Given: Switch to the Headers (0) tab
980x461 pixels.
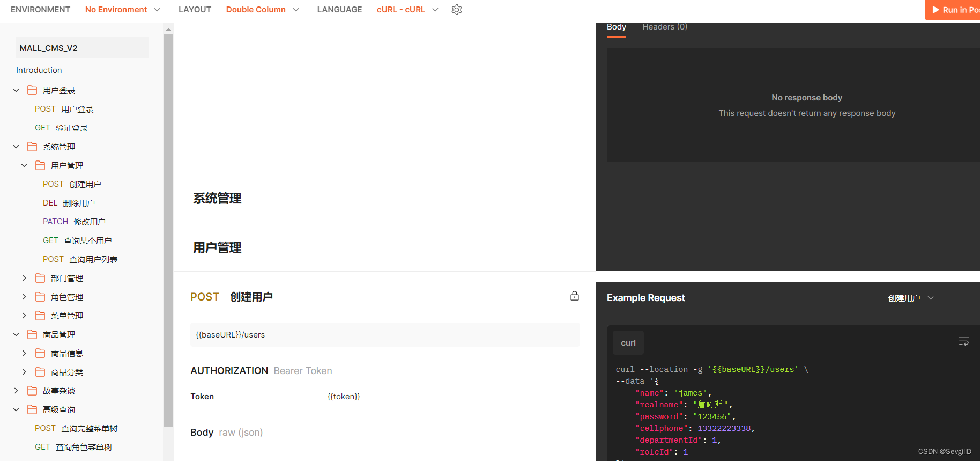Looking at the screenshot, I should click(665, 27).
